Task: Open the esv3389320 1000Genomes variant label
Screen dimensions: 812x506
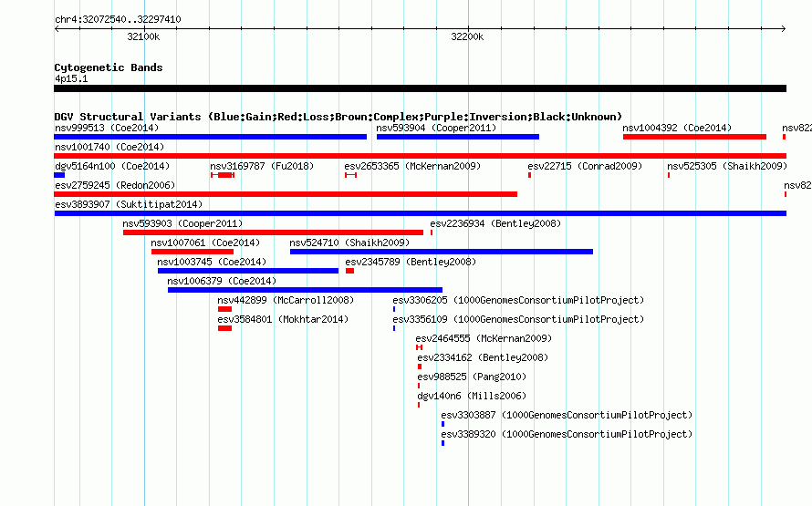Action: click(567, 434)
